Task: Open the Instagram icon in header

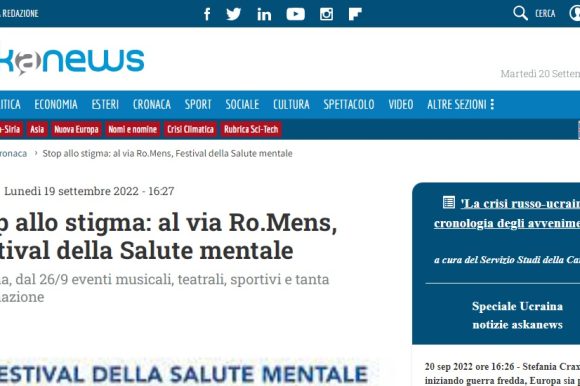Action: (326, 14)
